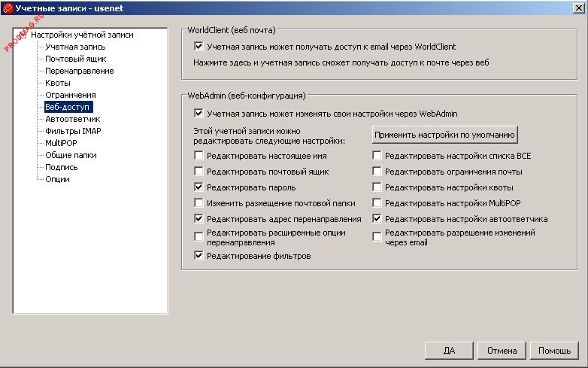Screen dimensions: 588x368
Task: Check Редактировать настройки квоты option
Action: pos(377,187)
